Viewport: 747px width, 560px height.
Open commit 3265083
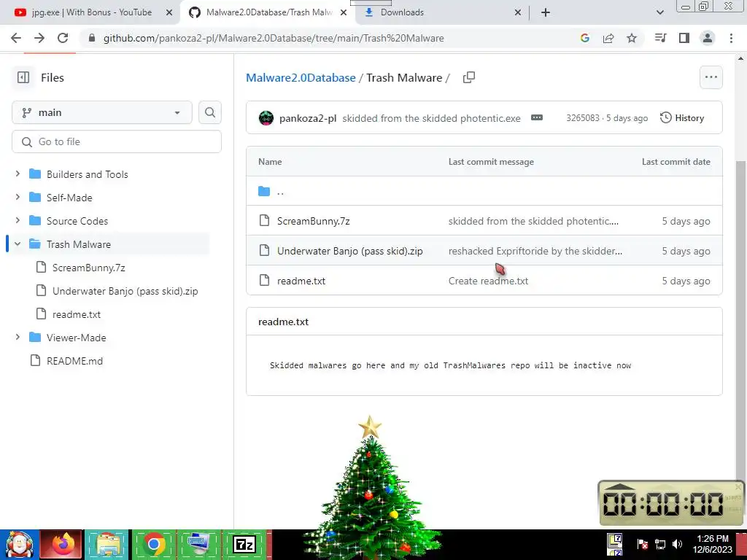coord(583,118)
